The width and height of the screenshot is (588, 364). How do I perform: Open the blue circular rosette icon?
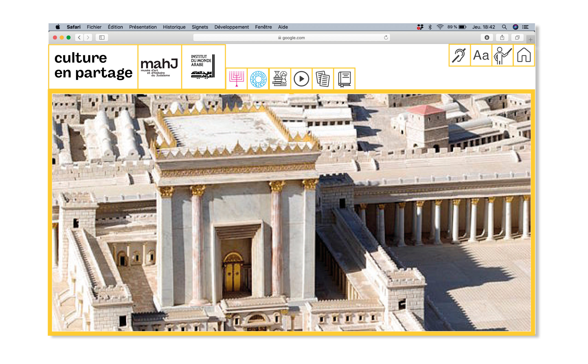(x=258, y=79)
